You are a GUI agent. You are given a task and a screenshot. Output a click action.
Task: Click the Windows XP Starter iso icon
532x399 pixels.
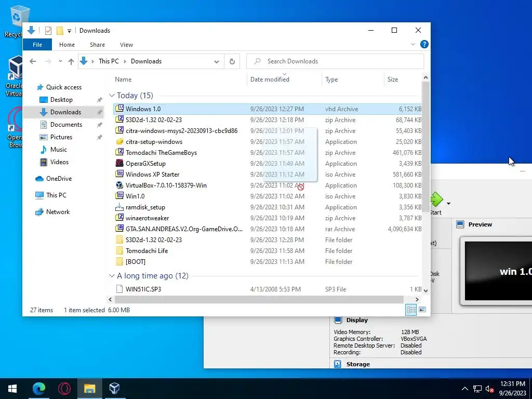pyautogui.click(x=119, y=174)
